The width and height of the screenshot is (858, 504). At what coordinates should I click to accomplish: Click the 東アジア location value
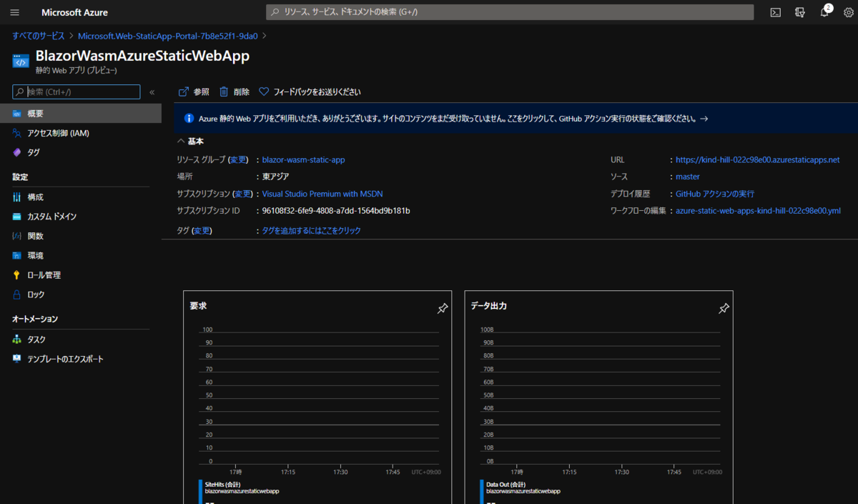coord(275,177)
